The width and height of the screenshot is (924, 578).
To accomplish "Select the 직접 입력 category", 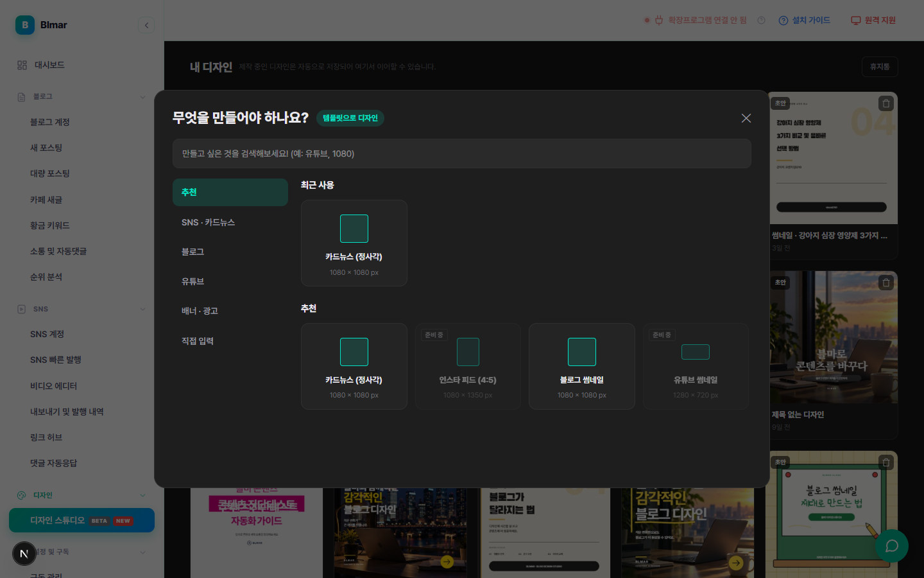I will tap(230, 341).
